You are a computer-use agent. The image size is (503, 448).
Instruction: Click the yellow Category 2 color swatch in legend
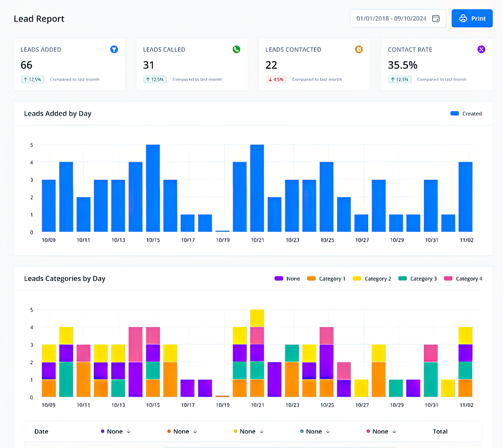click(x=357, y=278)
